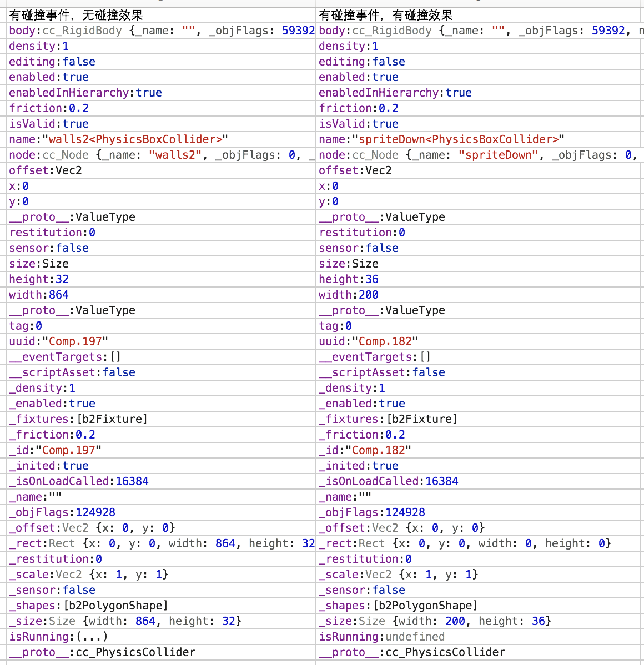Select name "spriteDown<PhysicsBoxCollider>" cell
The image size is (644, 665).
click(x=477, y=139)
